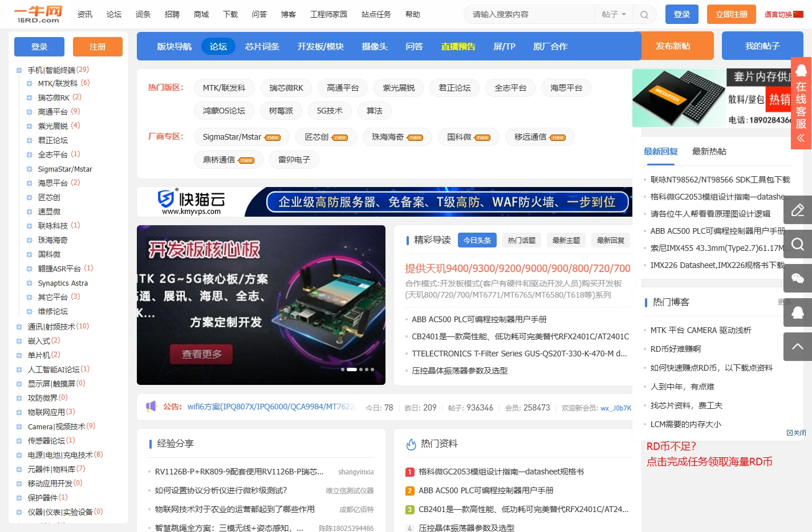Screen dimensions: 812x532
Task: Click the blue 登录 button in header
Action: [x=681, y=14]
